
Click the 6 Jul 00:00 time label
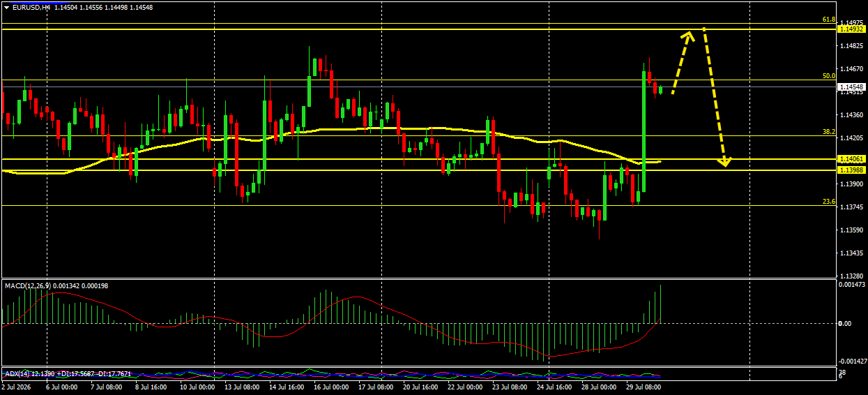[62, 386]
